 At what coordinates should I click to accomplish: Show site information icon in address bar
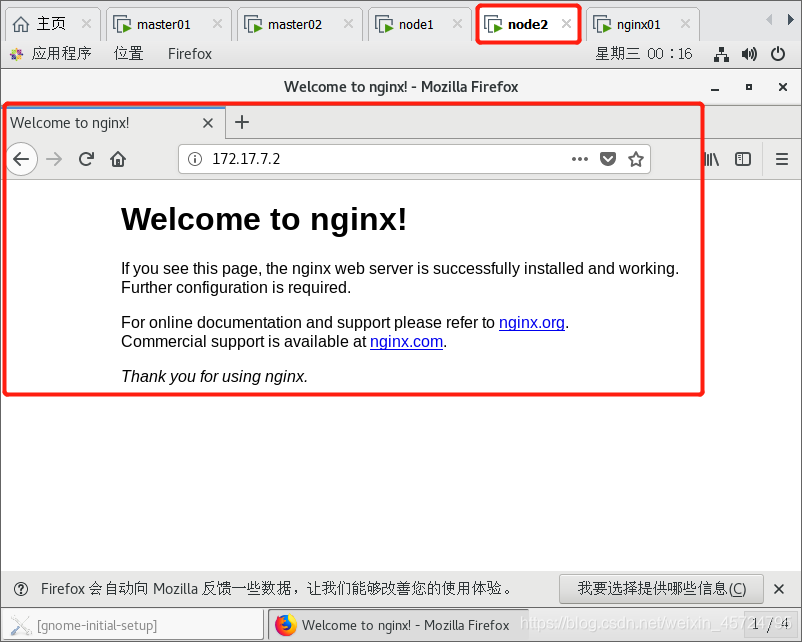click(195, 159)
